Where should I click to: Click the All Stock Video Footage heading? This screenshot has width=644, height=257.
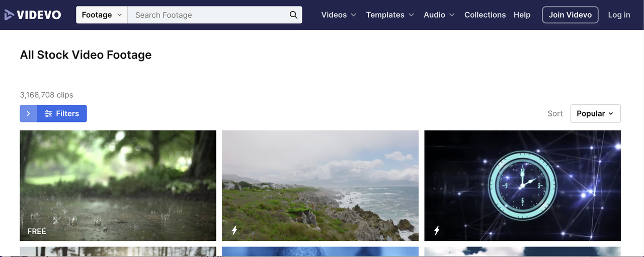86,55
